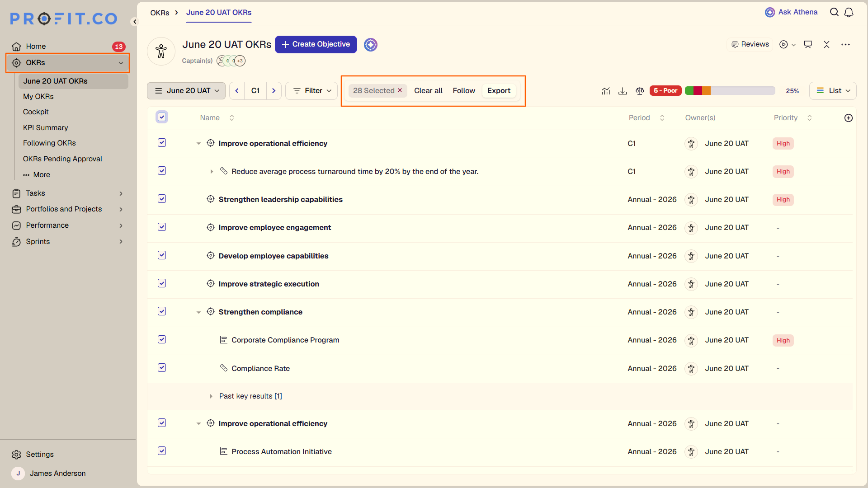Expand the Past key results [1] row

point(211,396)
